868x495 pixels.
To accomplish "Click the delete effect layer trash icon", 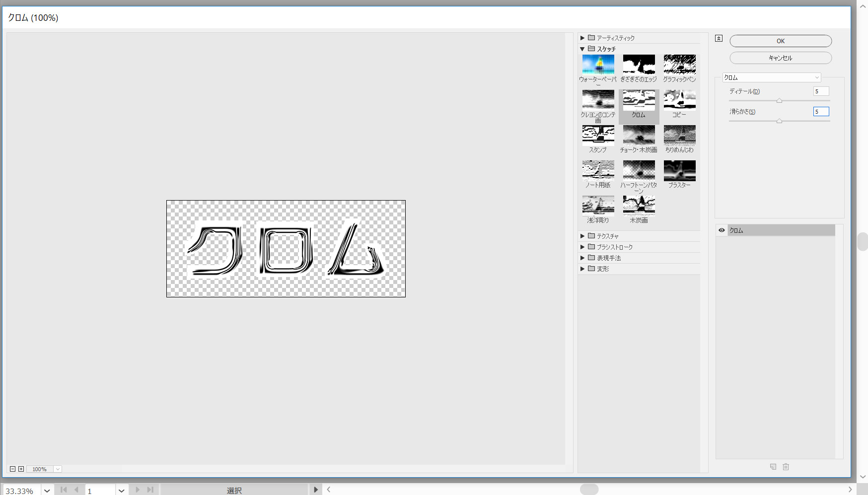I will [786, 467].
